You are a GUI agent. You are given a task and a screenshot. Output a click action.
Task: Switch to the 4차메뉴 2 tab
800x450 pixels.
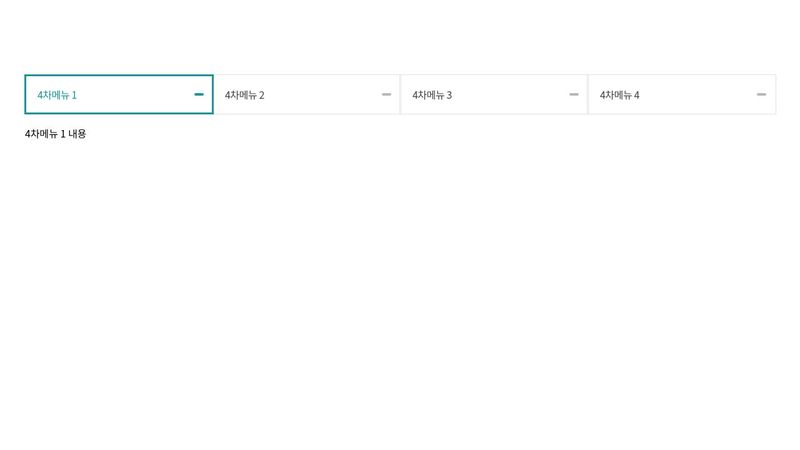click(x=306, y=94)
